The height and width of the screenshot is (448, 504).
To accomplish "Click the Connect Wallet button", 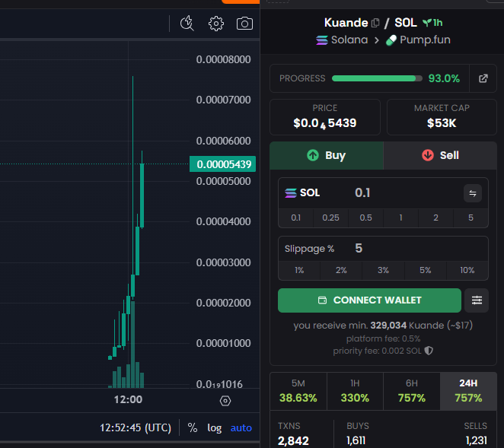I will pos(369,300).
